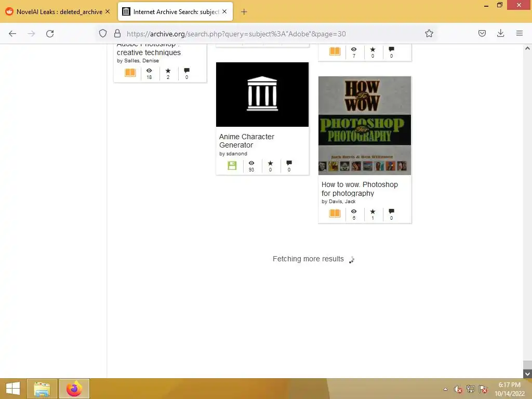The image size is (532, 399).
Task: Click author Davis, Jack
Action: pyautogui.click(x=342, y=202)
